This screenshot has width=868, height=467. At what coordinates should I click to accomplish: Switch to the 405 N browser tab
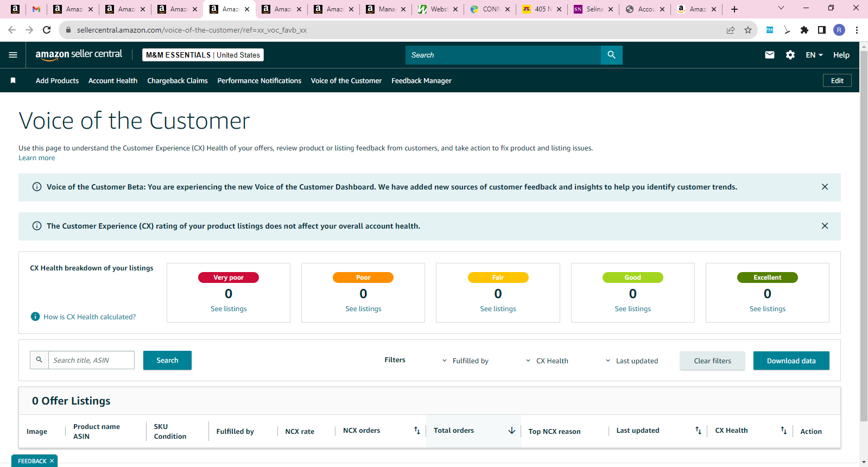(x=541, y=9)
